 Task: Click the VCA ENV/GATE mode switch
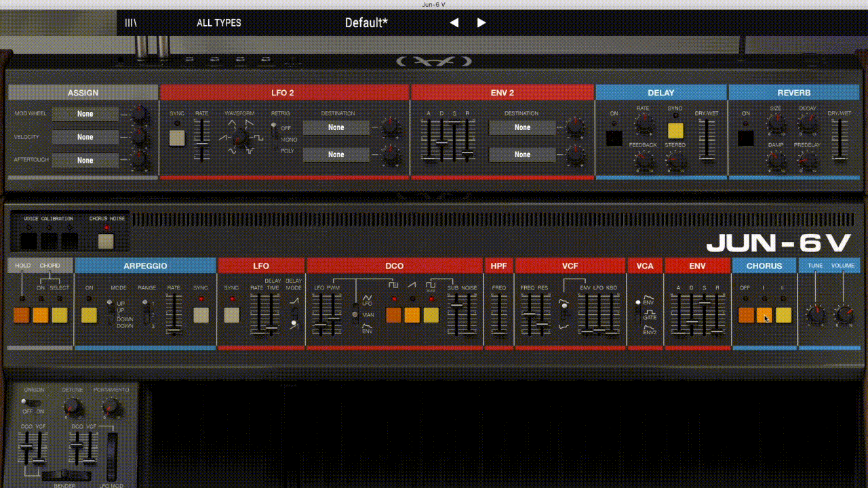(x=637, y=312)
